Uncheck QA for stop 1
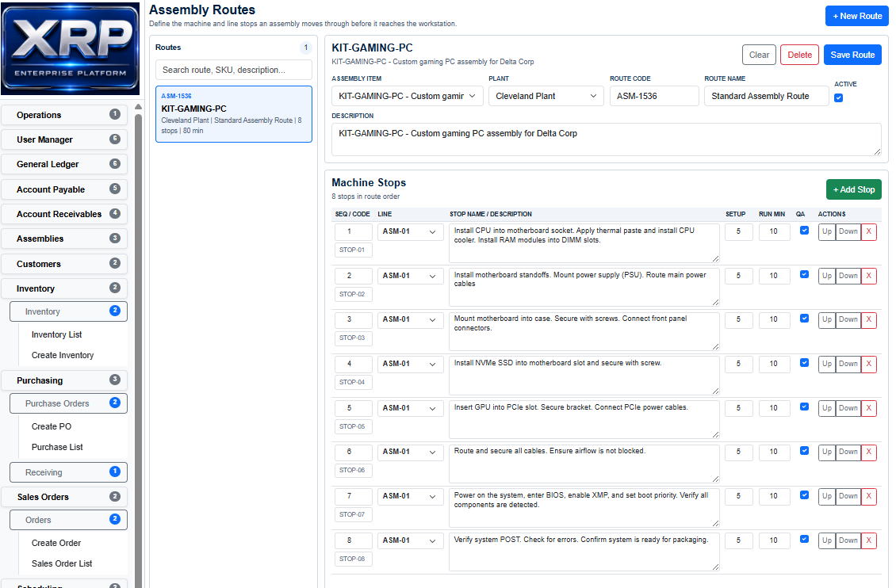The width and height of the screenshot is (896, 588). click(x=804, y=231)
